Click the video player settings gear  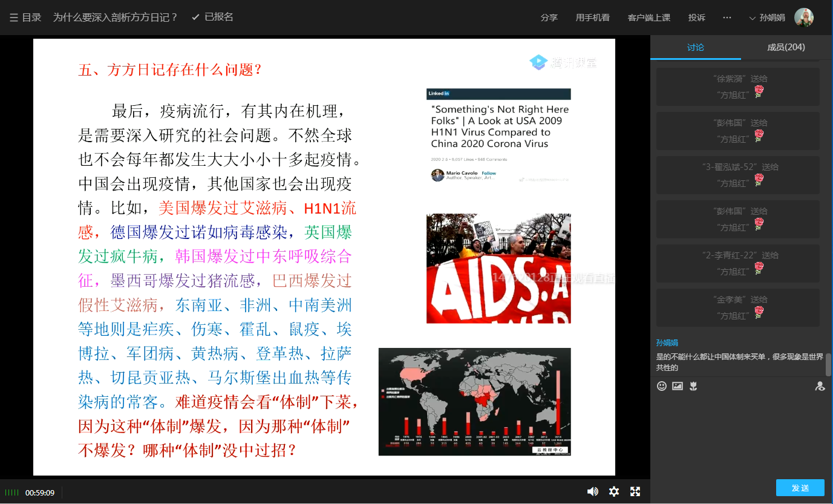pos(614,491)
